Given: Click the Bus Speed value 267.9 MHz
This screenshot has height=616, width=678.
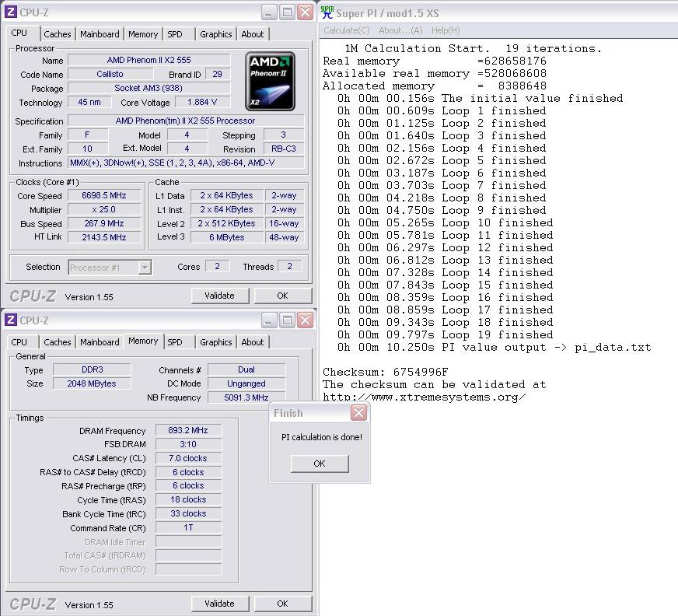Looking at the screenshot, I should click(104, 223).
